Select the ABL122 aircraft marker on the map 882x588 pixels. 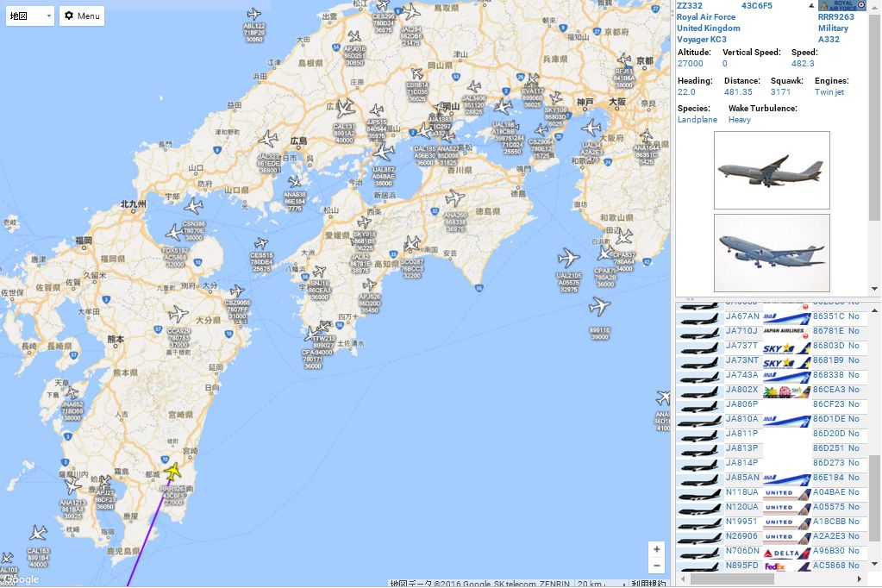click(x=253, y=14)
